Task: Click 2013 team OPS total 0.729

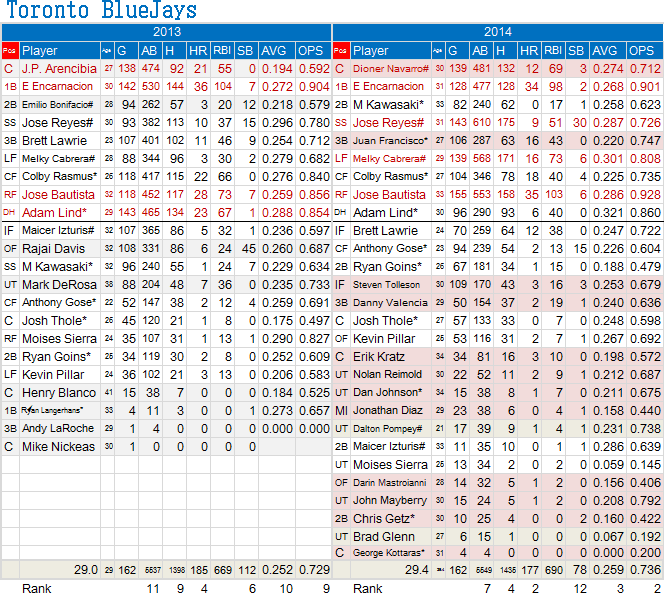Action: pos(314,570)
